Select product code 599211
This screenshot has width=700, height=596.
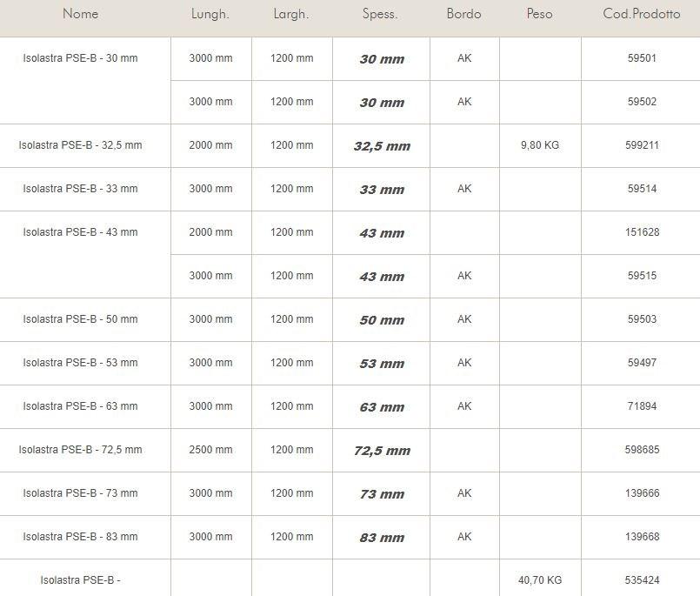[x=642, y=145]
